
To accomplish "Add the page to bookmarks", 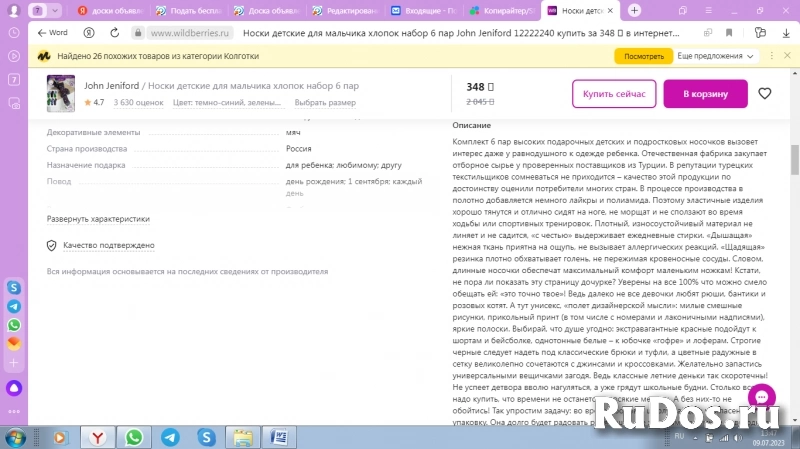I will coord(729,33).
